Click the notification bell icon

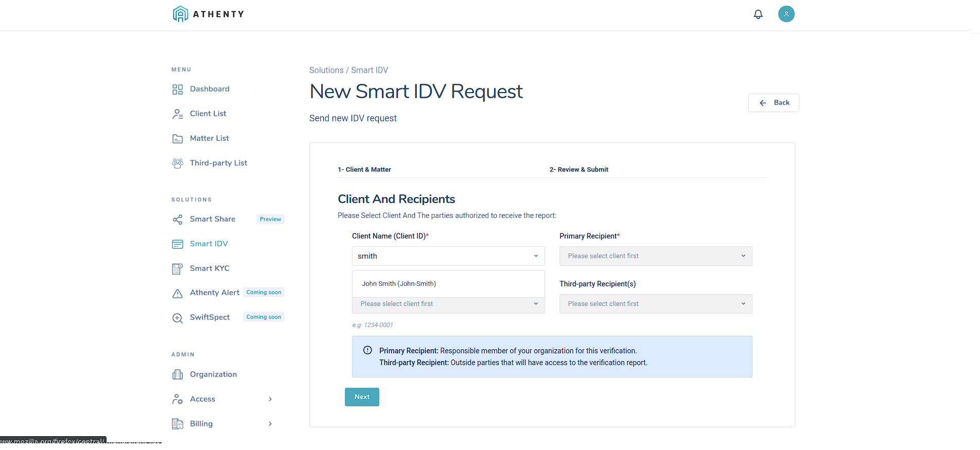(758, 14)
